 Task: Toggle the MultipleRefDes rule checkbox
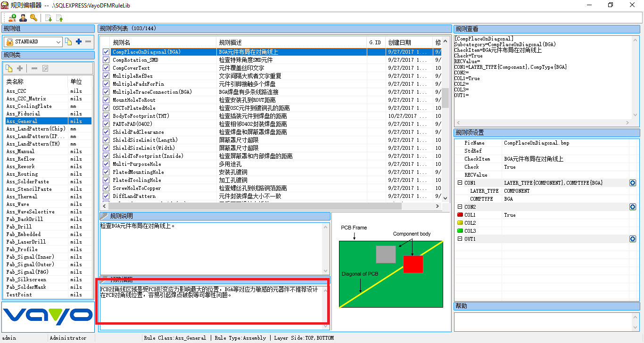pos(106,76)
